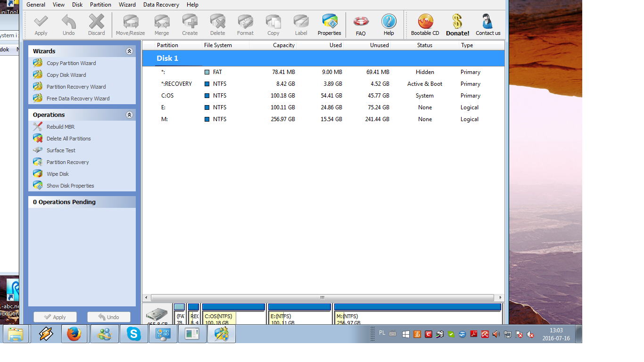Click the Delete partition toolbar icon
The image size is (644, 362).
click(x=217, y=25)
